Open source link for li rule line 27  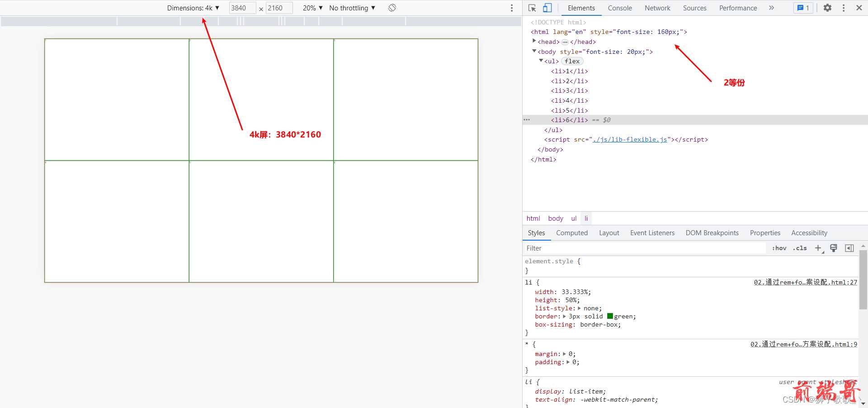(805, 282)
